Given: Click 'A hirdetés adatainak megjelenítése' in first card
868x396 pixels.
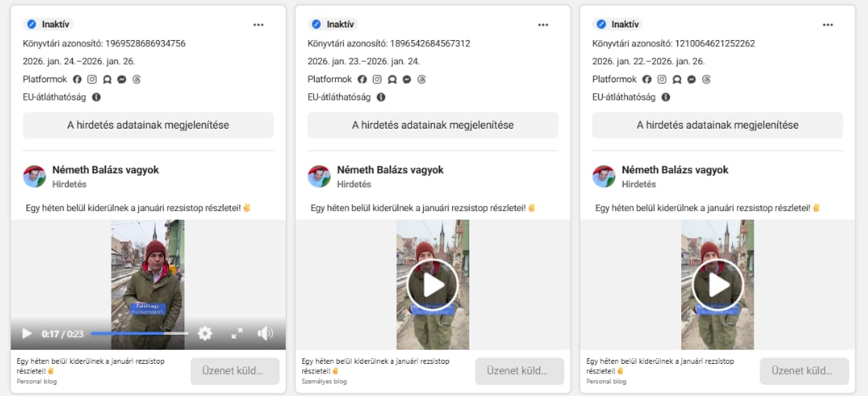Looking at the screenshot, I should click(148, 125).
